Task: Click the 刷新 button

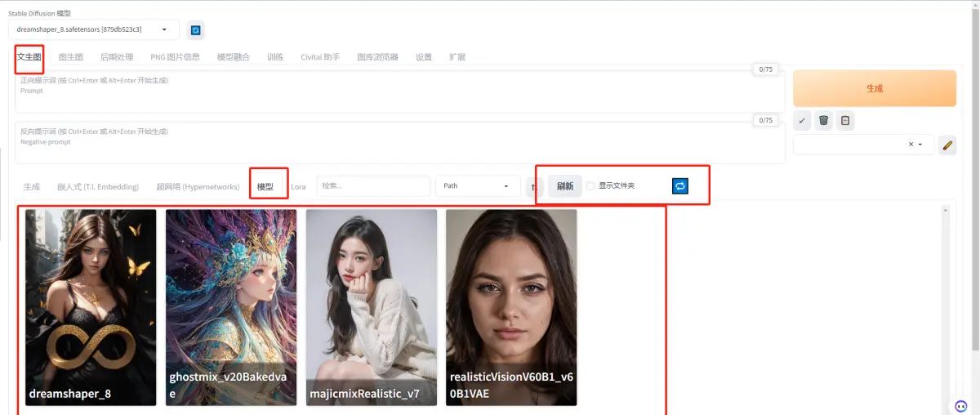Action: 564,186
